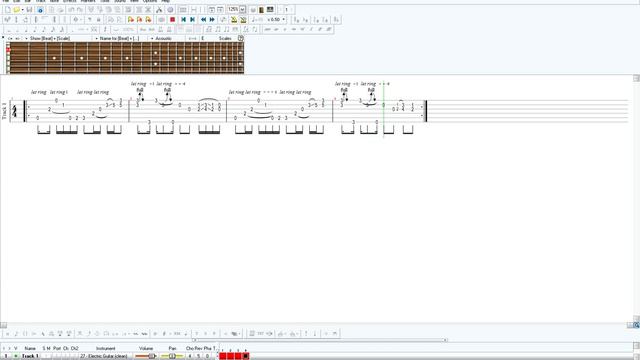Click the red stop/record button
This screenshot has width=640, height=360.
[172, 20]
